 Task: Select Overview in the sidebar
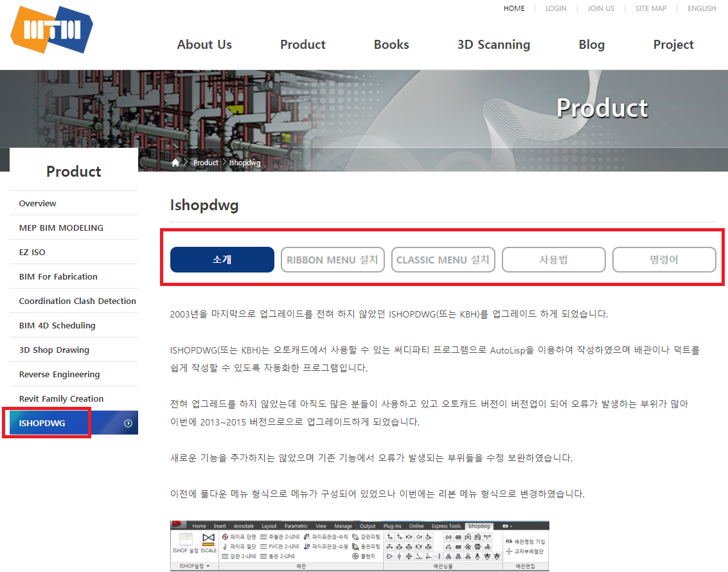click(x=74, y=203)
